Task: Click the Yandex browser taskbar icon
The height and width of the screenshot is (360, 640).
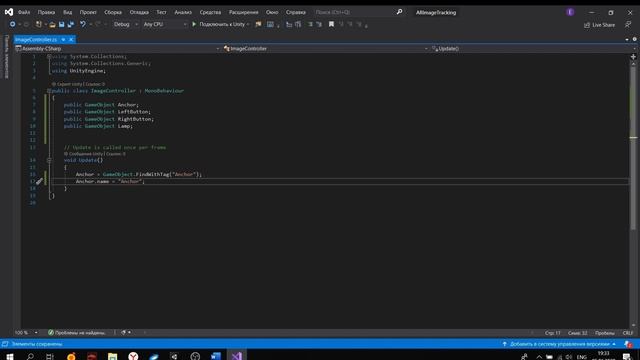Action: pyautogui.click(x=133, y=356)
